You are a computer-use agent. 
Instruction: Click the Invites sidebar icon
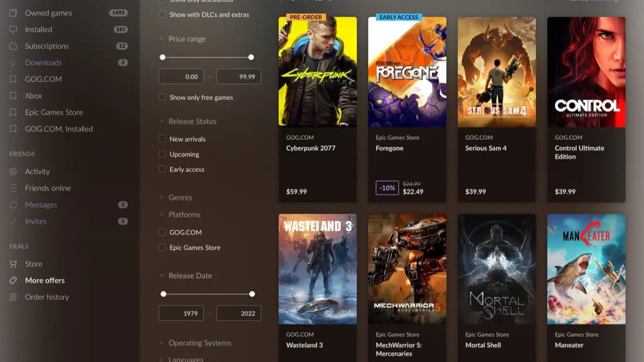tap(14, 221)
